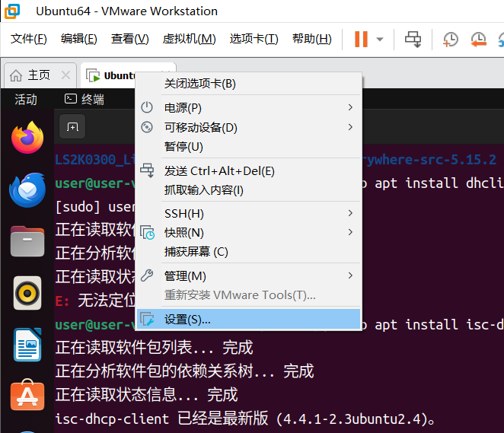Viewport: 504px width, 433px height.
Task: Open the 虚拟机(M) menu
Action: pos(189,39)
